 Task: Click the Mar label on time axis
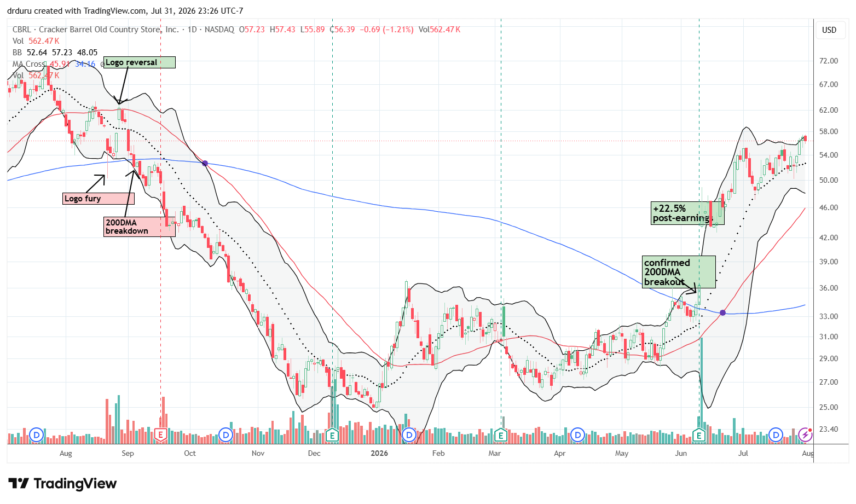click(495, 453)
